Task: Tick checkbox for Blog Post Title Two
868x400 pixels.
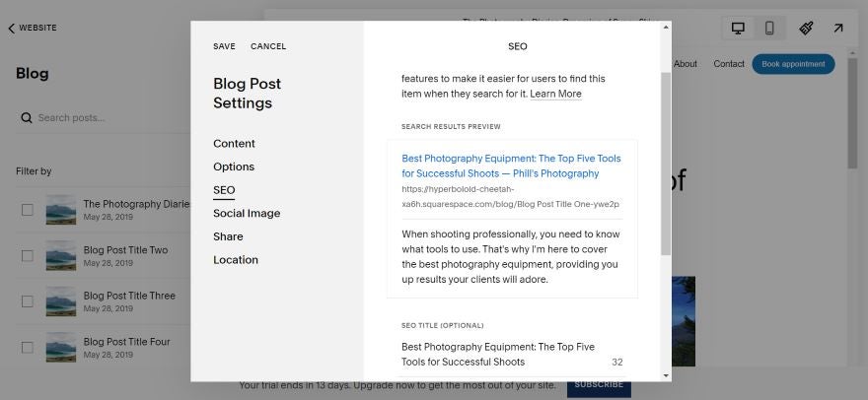Action: pos(28,255)
